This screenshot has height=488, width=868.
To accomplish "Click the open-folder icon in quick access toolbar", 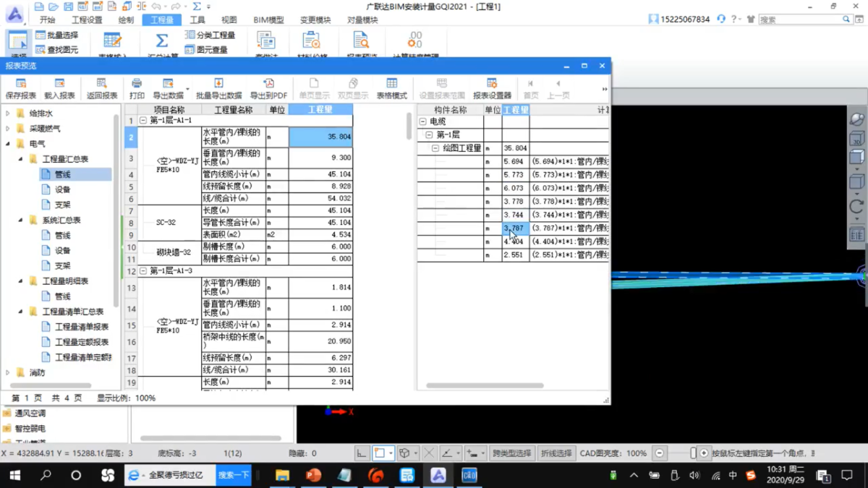I will click(x=53, y=7).
